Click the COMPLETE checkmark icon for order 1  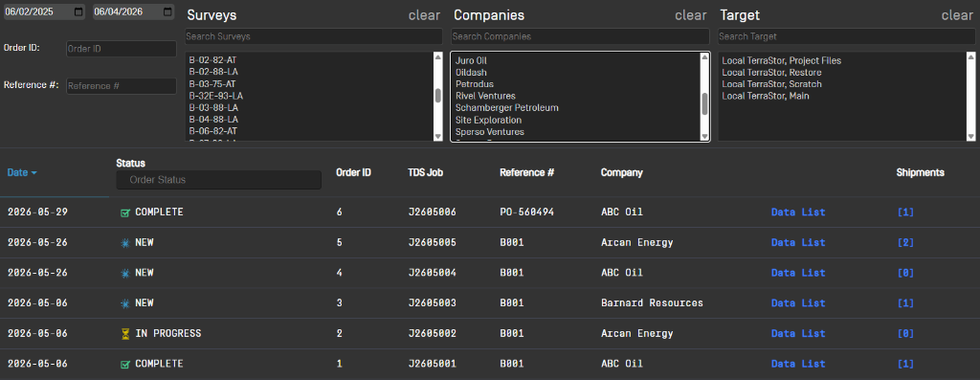(x=125, y=364)
